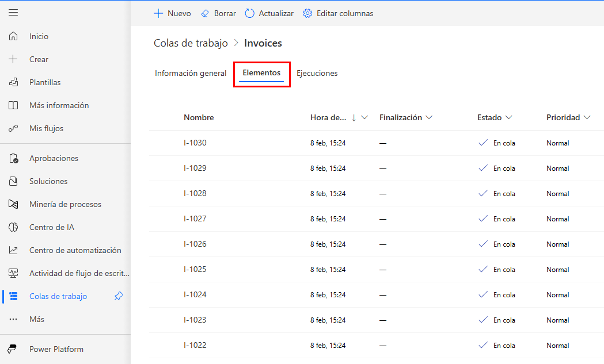Viewport: 604px width, 364px height.
Task: Open work queue item I-1024
Action: 195,295
